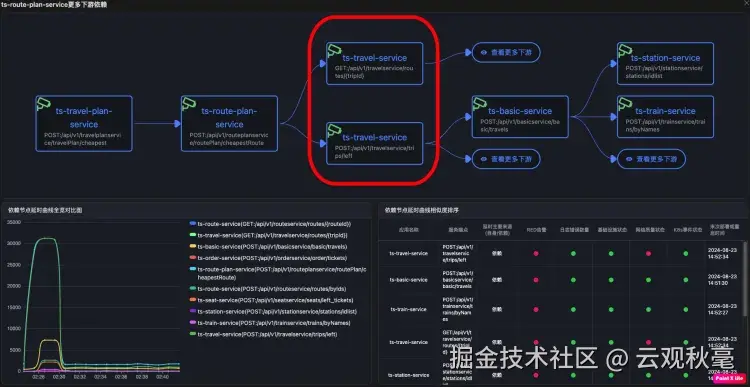The width and height of the screenshot is (750, 387).
Task: Click 日志错误数量 green dot in ts-train-service row
Action: coord(573,310)
